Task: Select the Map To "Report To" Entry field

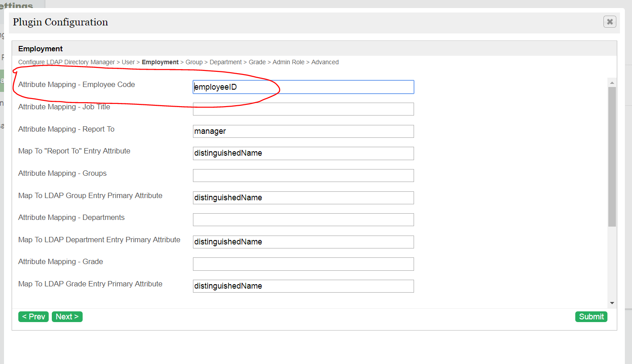Action: click(303, 153)
